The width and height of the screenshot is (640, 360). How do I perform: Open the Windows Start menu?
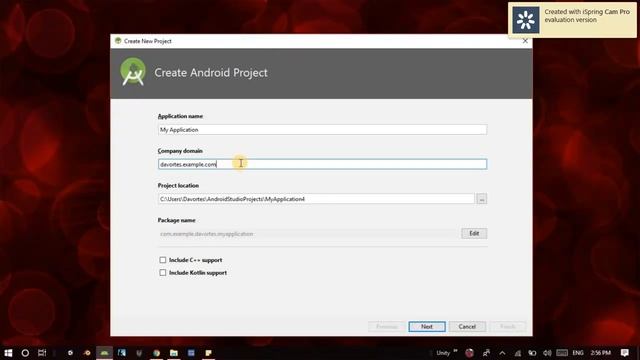pos(8,353)
